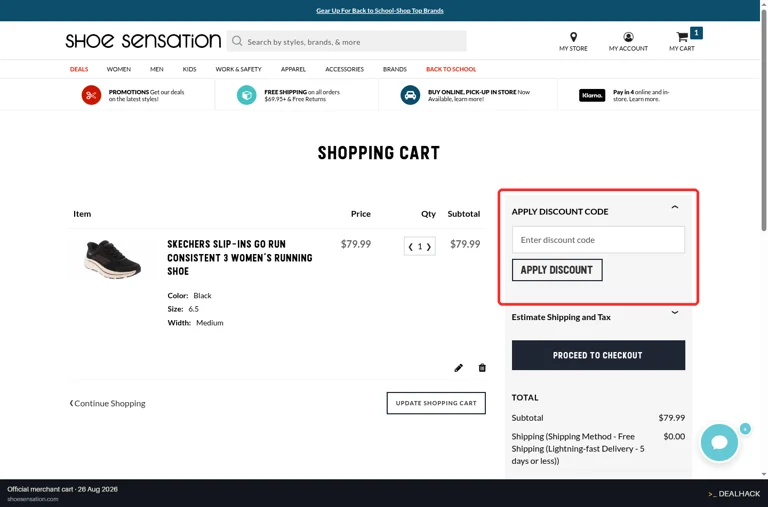Open the Gear Up For Back to School banner link
Viewport: 768px width, 507px height.
380,10
